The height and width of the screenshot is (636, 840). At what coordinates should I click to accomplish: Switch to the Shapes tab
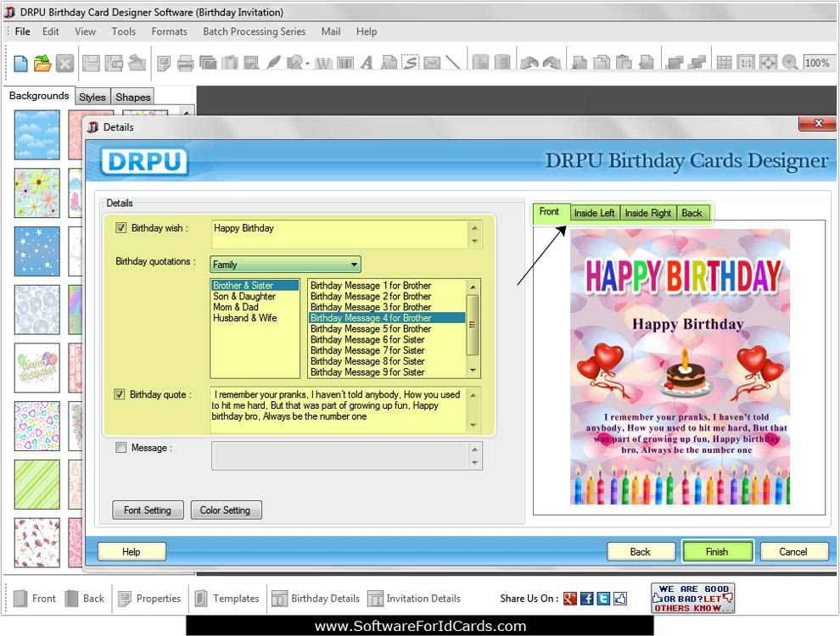pyautogui.click(x=133, y=97)
